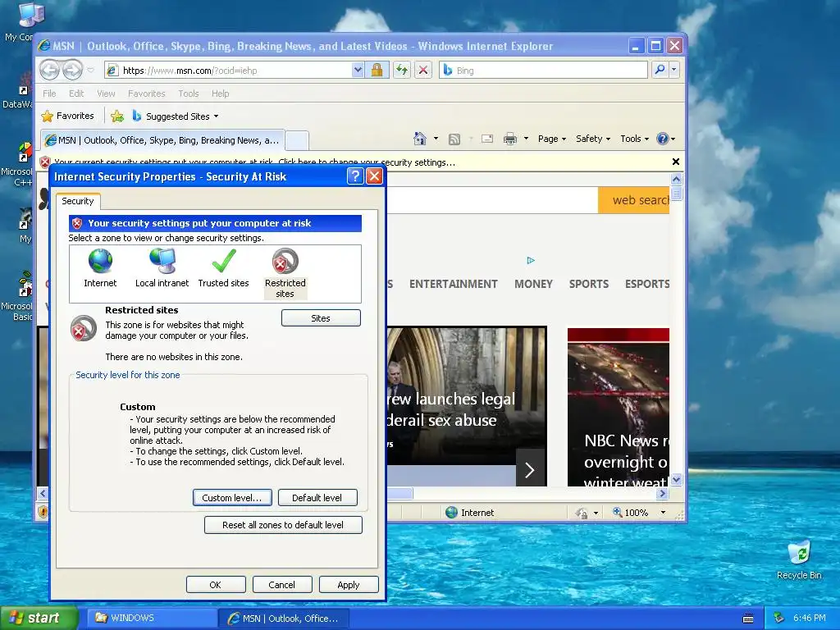
Task: Click the Custom level button
Action: click(232, 498)
